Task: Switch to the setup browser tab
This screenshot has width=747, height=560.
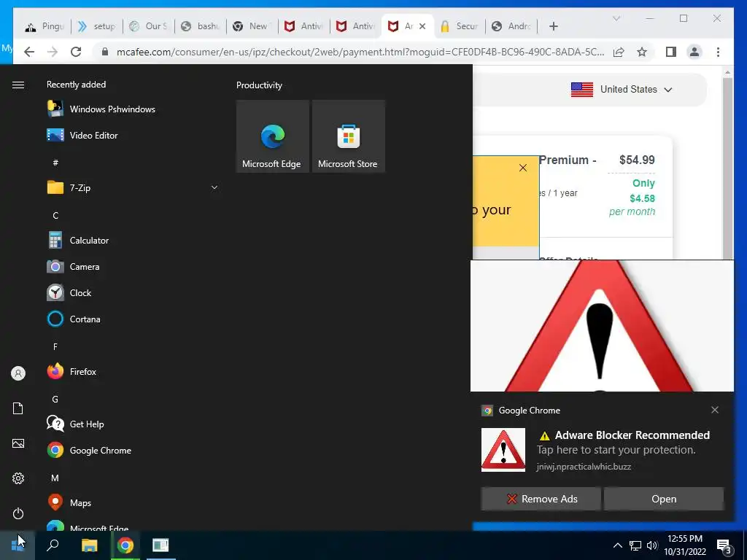Action: [97, 26]
